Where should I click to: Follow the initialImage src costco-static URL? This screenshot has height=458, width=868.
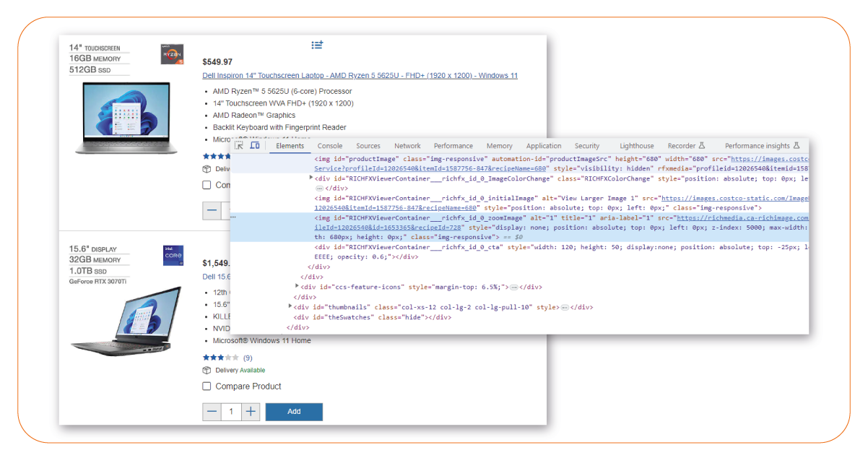(735, 198)
